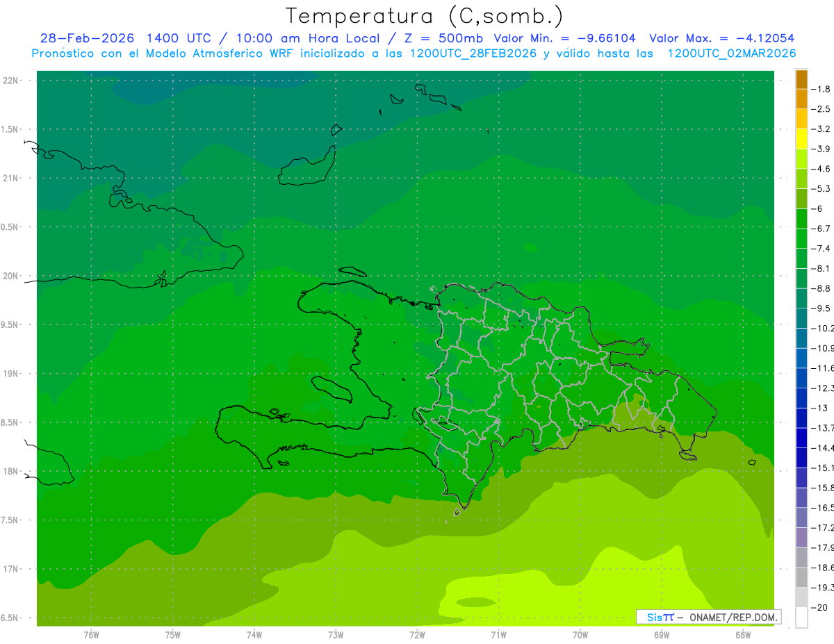Image resolution: width=834 pixels, height=644 pixels.
Task: Click the "-20" colorbar value
Action: [819, 607]
